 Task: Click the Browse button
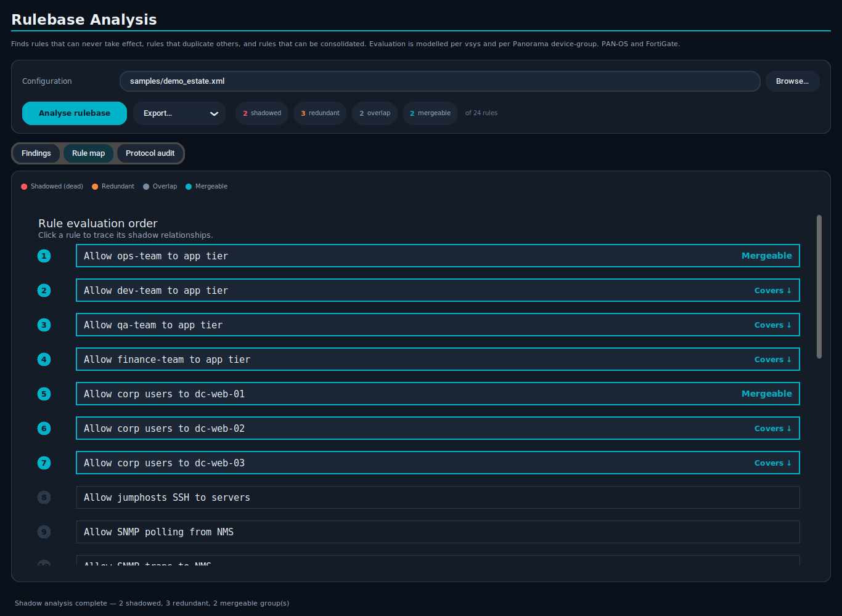pyautogui.click(x=792, y=81)
